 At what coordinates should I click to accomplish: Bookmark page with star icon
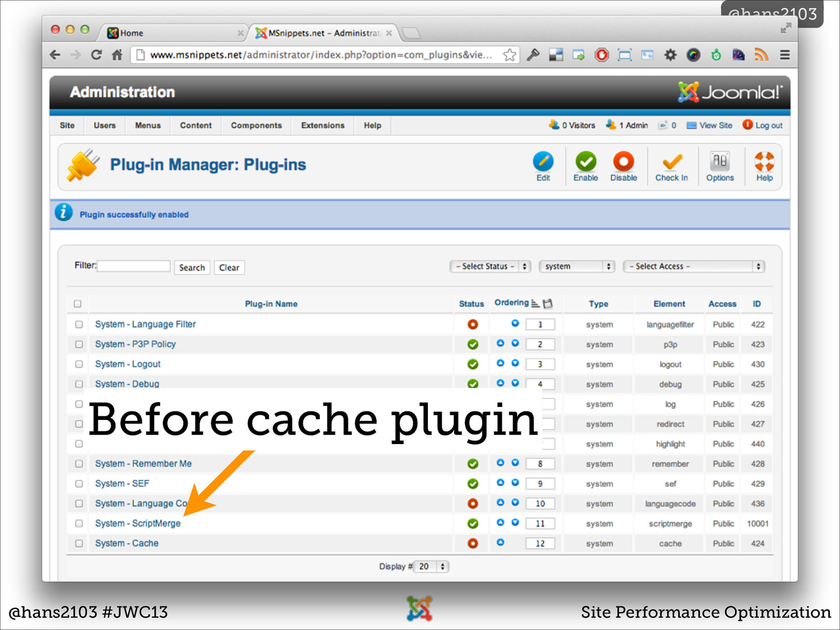tap(509, 55)
